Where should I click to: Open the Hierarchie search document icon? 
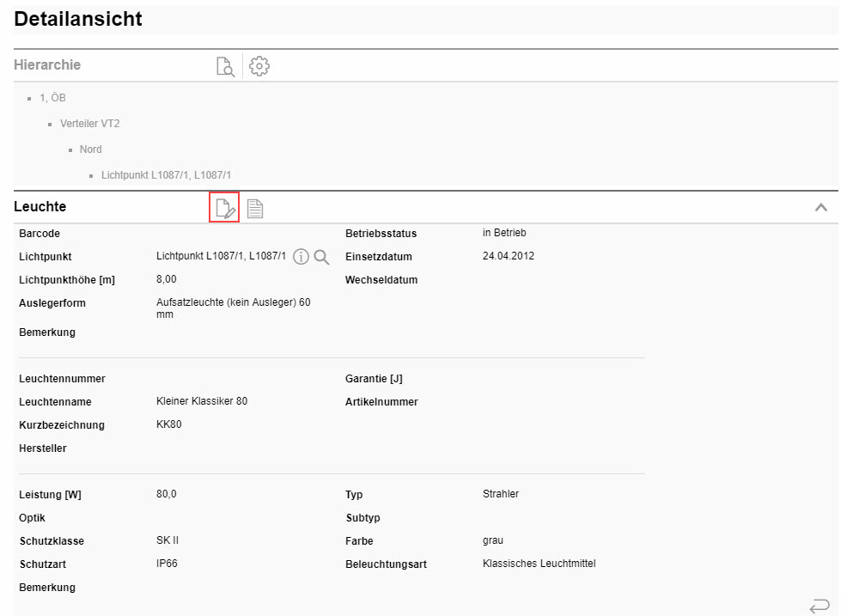tap(225, 66)
